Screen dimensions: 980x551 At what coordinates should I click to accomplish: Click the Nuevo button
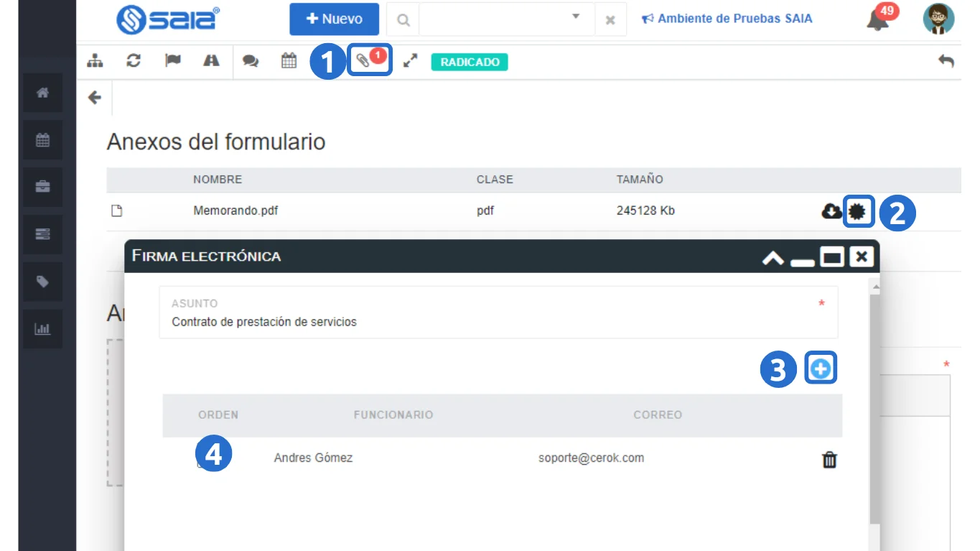click(x=334, y=19)
